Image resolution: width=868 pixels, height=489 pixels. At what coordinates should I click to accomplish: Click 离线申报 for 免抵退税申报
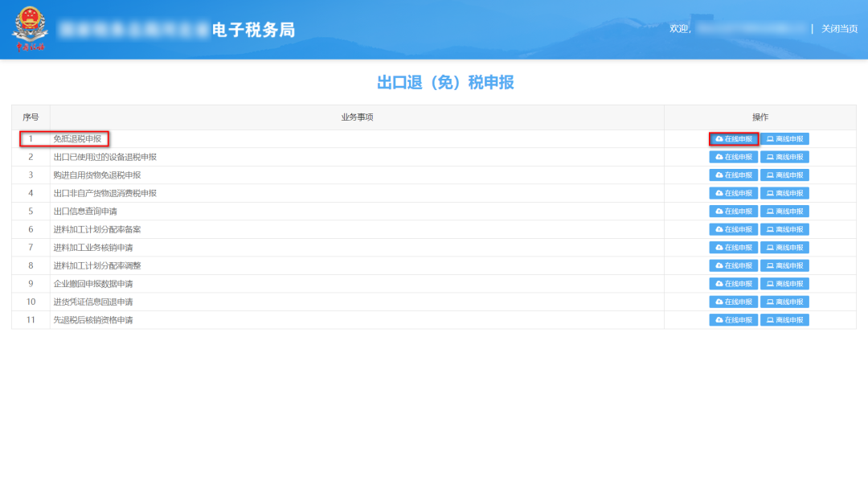tap(784, 139)
